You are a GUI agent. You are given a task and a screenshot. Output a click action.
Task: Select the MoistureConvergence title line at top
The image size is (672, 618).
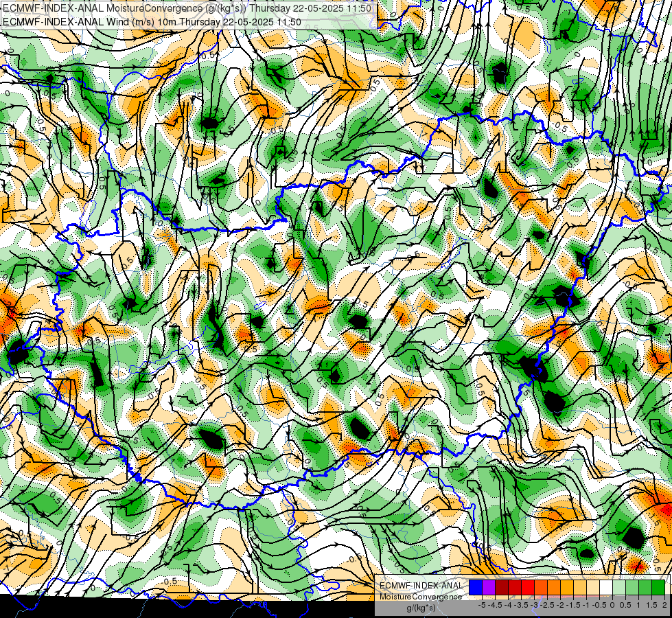[187, 8]
